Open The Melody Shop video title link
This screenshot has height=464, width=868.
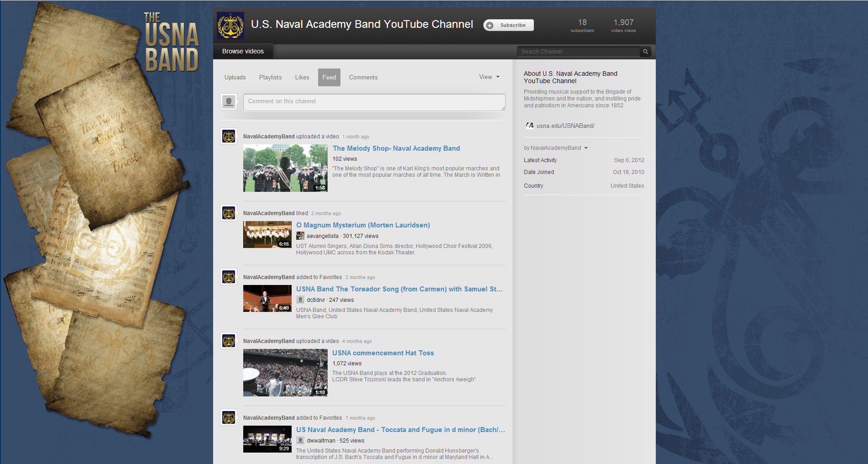[x=396, y=148]
